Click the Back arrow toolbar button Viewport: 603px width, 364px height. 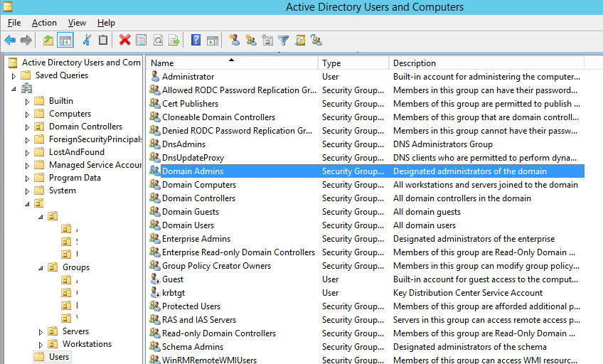[10, 41]
